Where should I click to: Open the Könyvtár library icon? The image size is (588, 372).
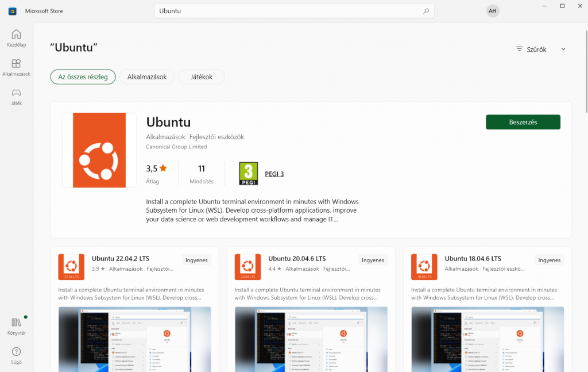[16, 323]
